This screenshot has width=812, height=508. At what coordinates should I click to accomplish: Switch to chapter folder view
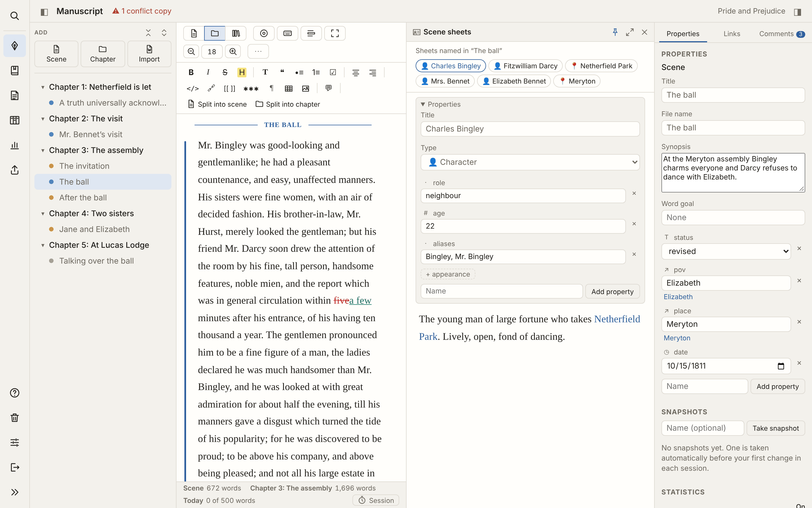coord(215,33)
